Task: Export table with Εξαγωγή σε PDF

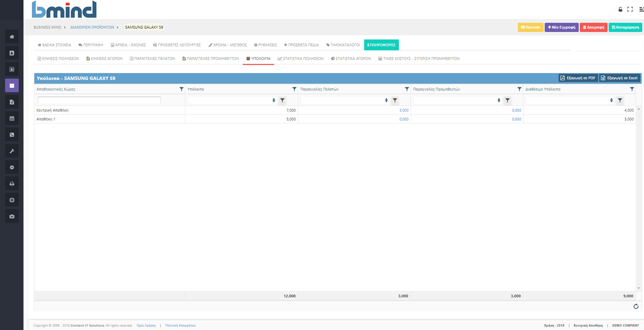Action: 578,78
